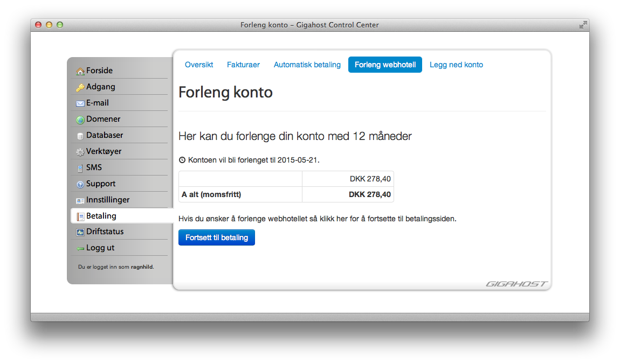The image size is (620, 364).
Task: Click the house icon beside Forside
Action: [80, 71]
